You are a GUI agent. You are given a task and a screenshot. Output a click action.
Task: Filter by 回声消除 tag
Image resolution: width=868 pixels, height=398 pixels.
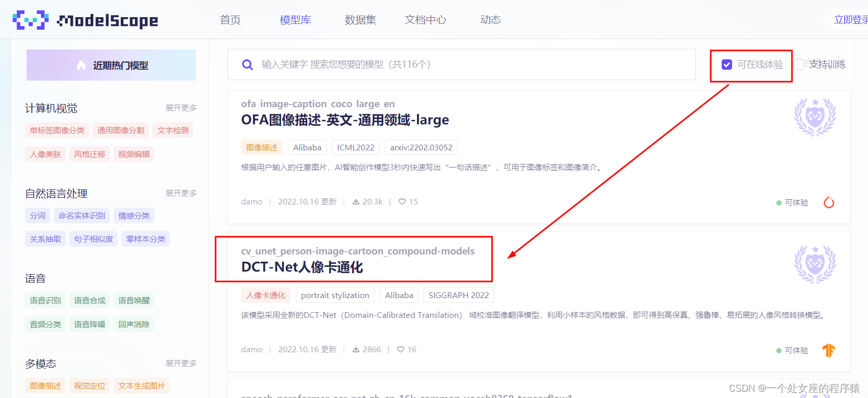pyautogui.click(x=134, y=324)
